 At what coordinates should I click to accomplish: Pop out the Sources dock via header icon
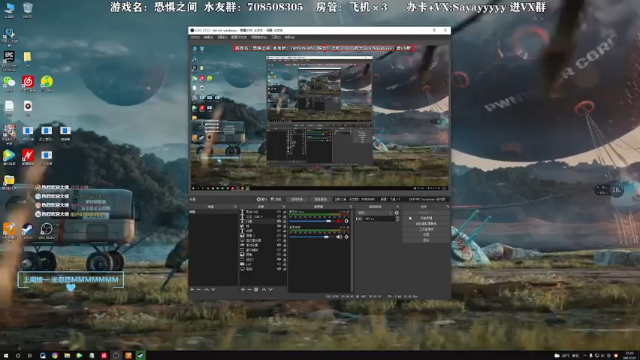pos(284,207)
